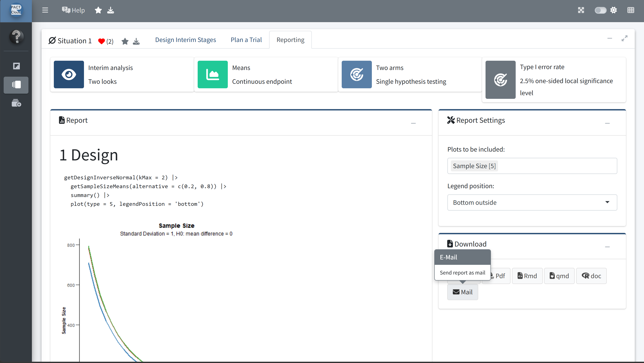This screenshot has height=363, width=644.
Task: Click the question mark icon in the sidebar
Action: pyautogui.click(x=17, y=37)
